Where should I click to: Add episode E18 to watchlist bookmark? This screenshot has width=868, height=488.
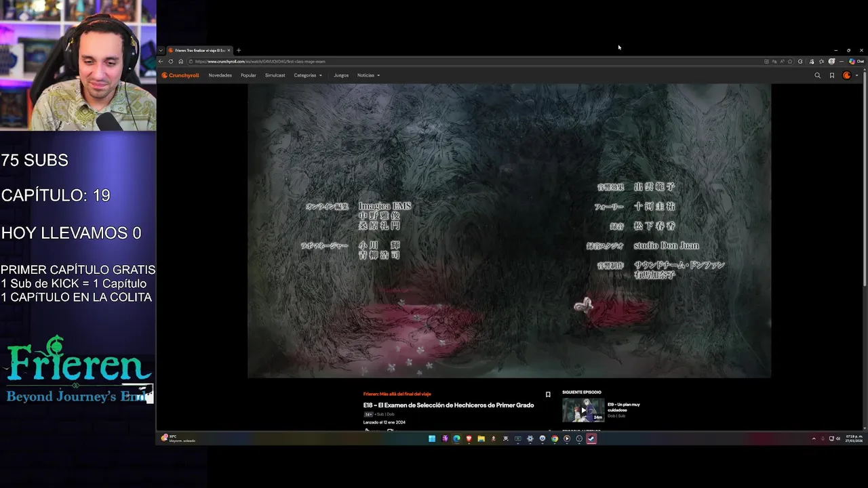(548, 394)
